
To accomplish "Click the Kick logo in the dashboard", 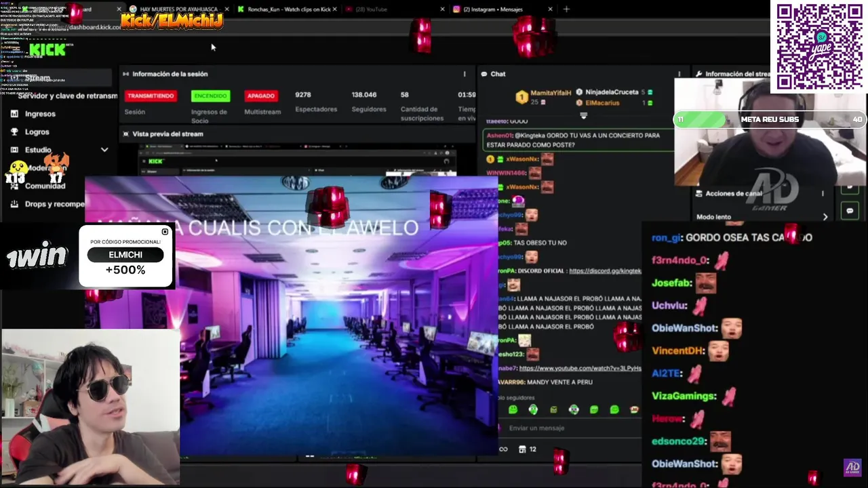I will tap(47, 49).
